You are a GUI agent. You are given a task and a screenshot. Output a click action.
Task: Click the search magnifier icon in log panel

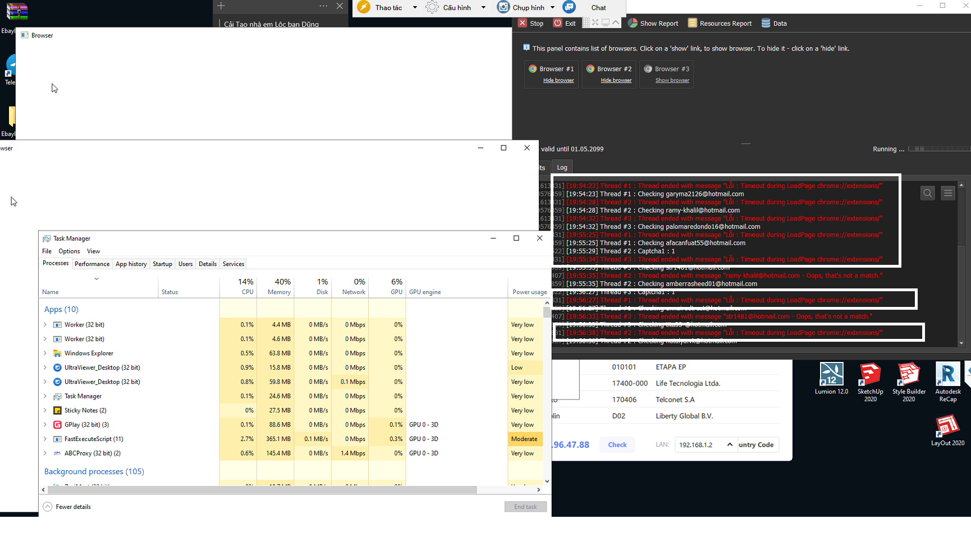click(x=928, y=194)
